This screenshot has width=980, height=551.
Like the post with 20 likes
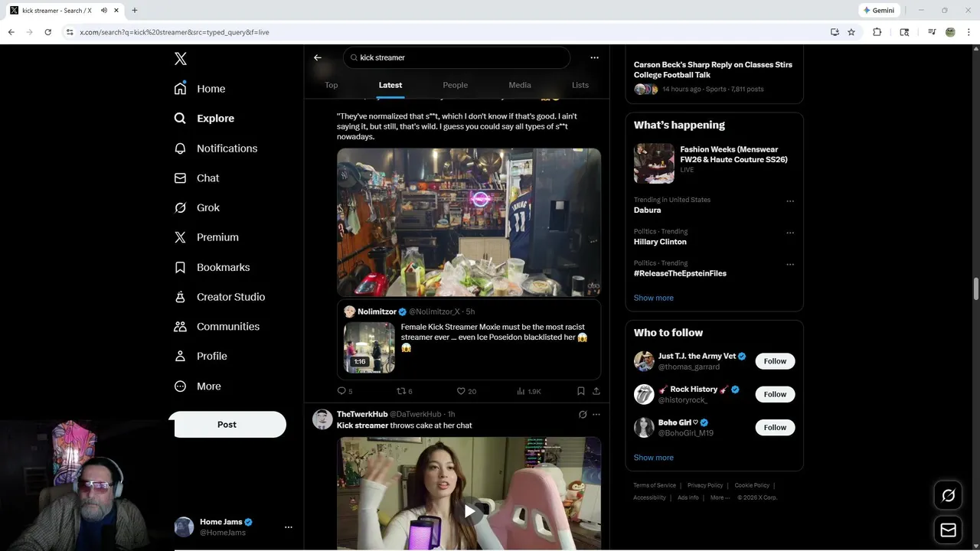point(466,391)
